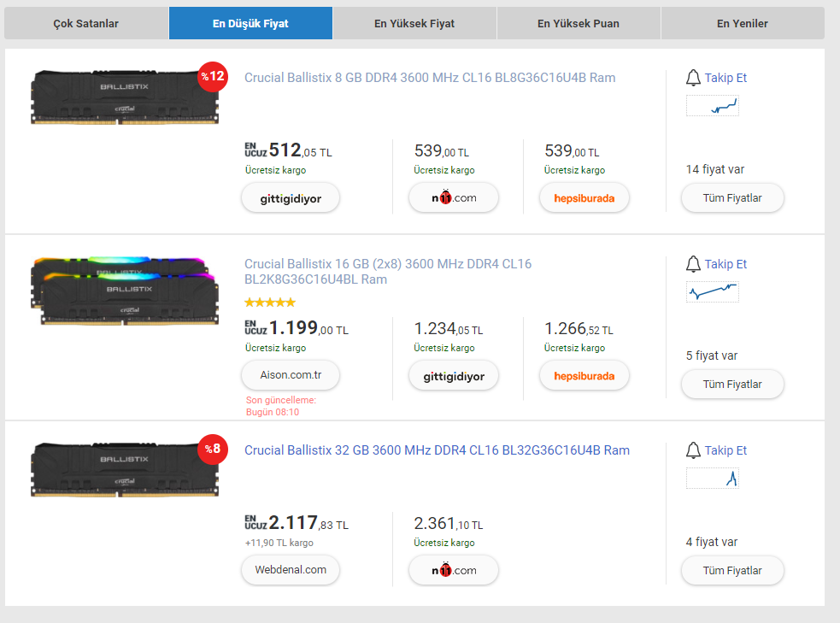Screen dimensions: 840x623
Task: Open the En Yüksek Puan tab
Action: tap(579, 24)
